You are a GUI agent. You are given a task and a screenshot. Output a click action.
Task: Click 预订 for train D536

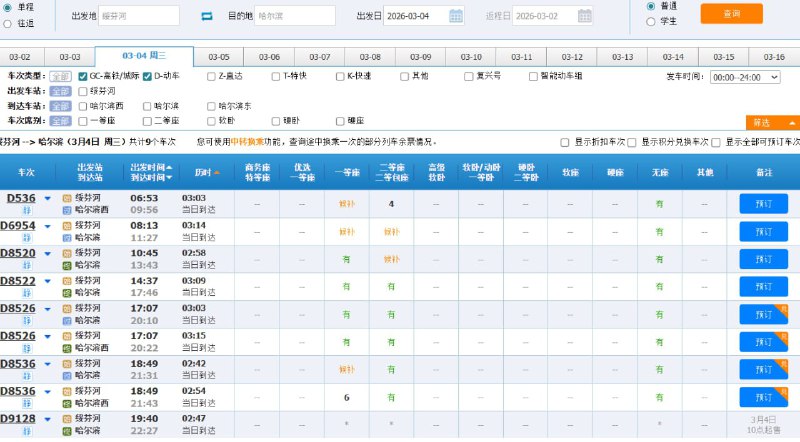point(763,203)
